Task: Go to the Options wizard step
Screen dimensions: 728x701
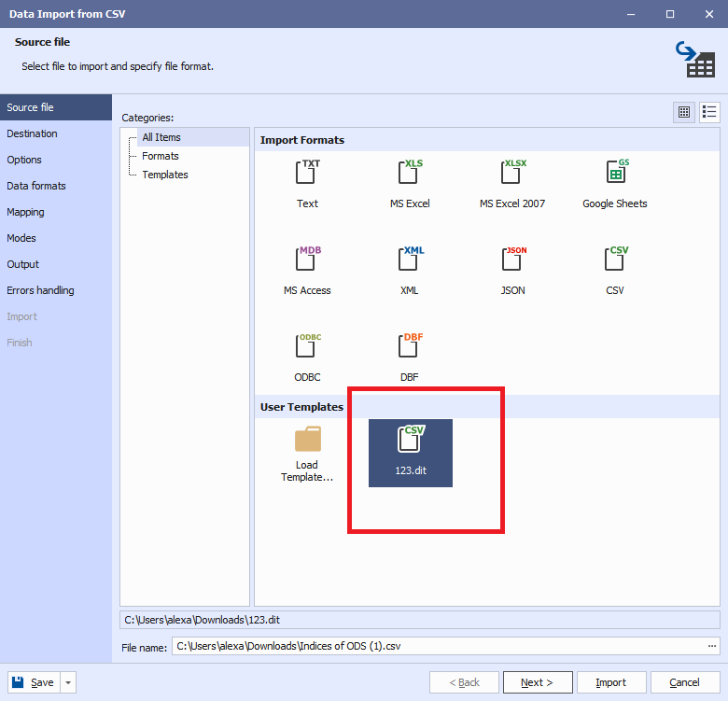Action: (56, 160)
